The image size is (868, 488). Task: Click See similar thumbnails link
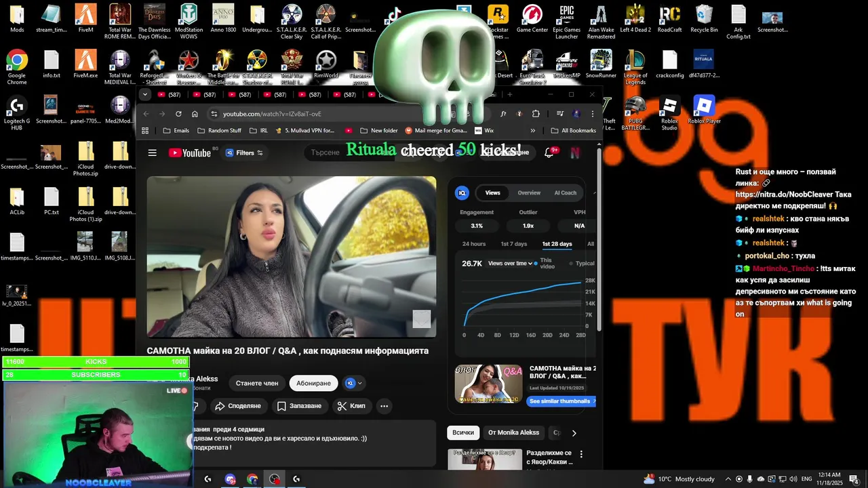pos(561,401)
